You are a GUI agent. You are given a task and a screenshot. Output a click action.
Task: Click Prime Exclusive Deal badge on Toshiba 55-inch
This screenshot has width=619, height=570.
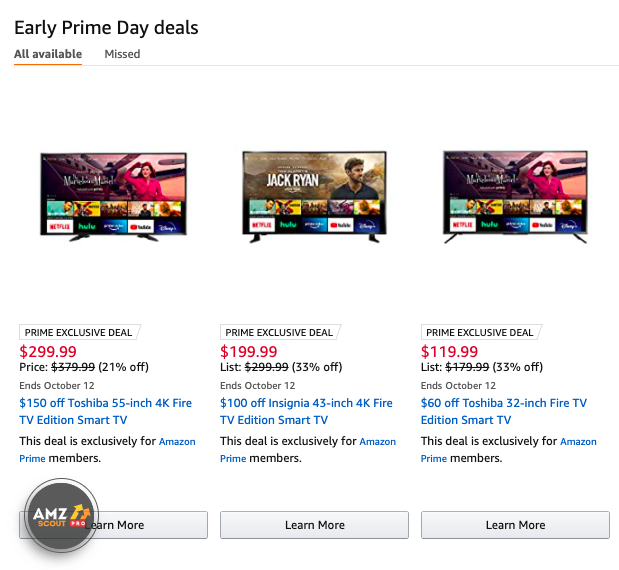(78, 332)
